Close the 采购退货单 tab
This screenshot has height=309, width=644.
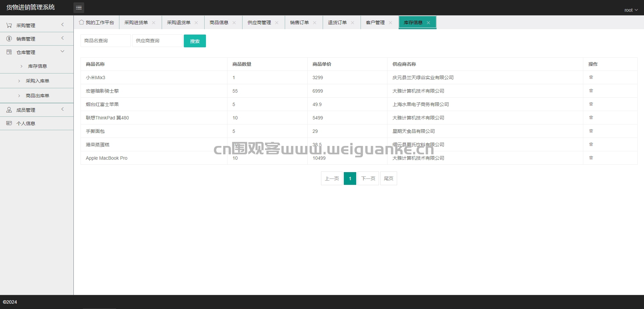coord(196,23)
